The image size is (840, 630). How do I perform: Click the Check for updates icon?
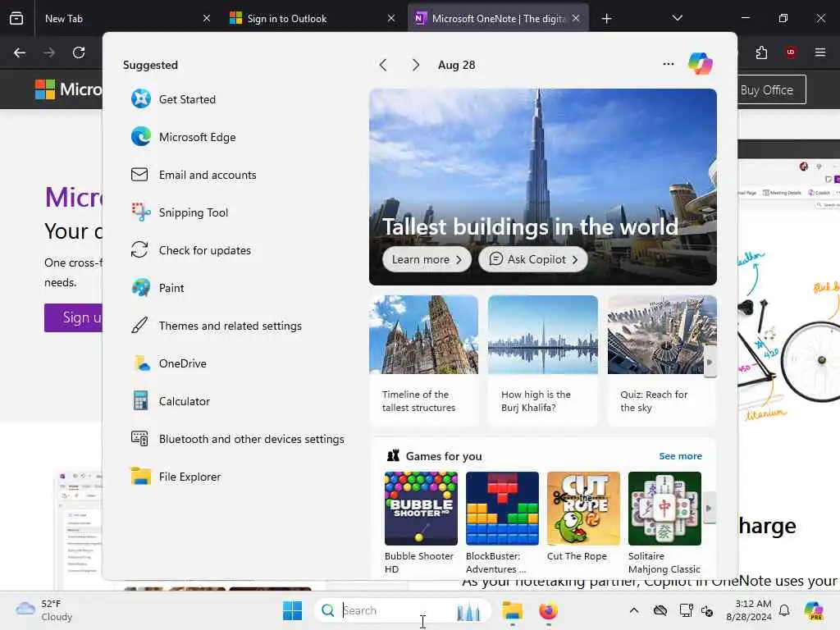point(139,249)
